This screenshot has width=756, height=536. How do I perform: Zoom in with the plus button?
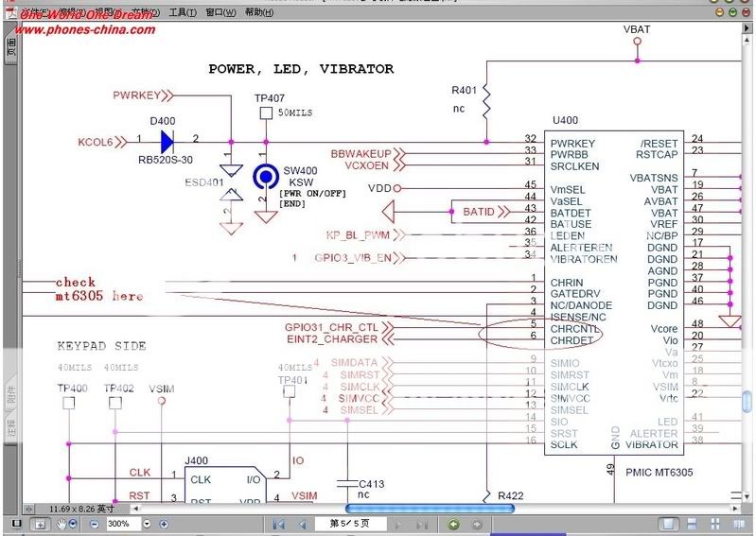[164, 524]
